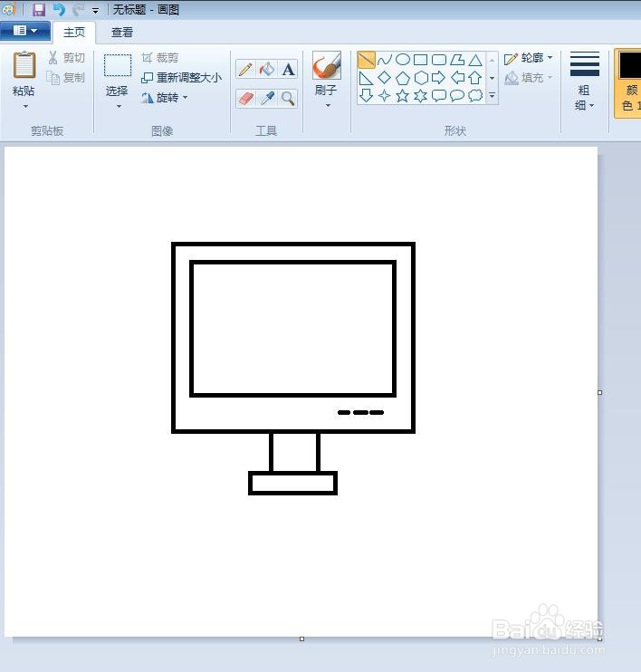This screenshot has height=672, width=641.
Task: Open the Customize Quick Access Toolbar dropdown
Action: coord(96,10)
